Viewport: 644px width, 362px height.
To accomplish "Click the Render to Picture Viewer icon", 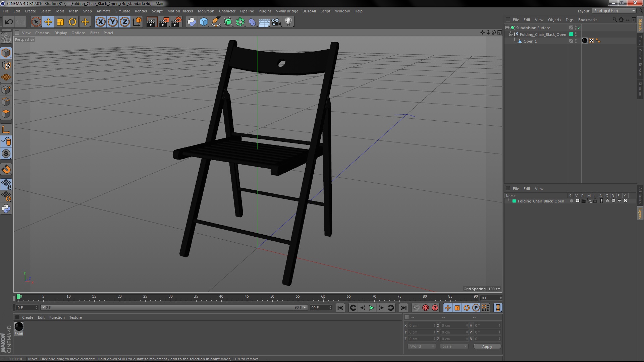I will coord(164,22).
